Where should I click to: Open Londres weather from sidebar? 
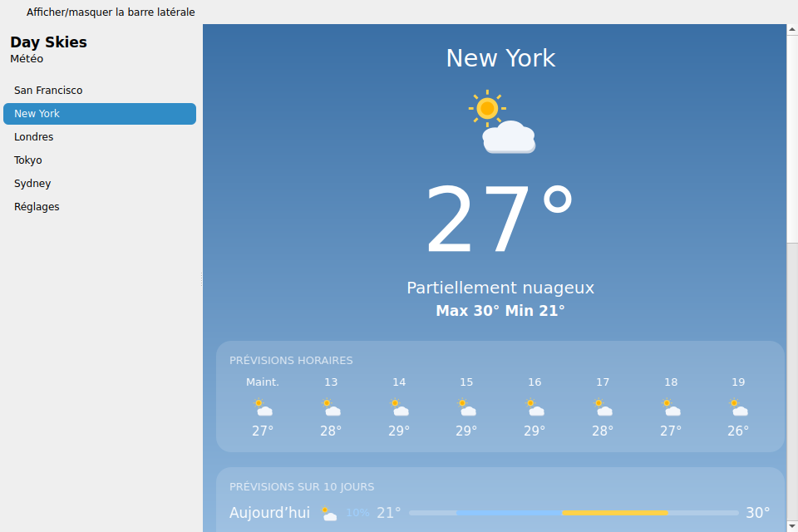pyautogui.click(x=100, y=137)
